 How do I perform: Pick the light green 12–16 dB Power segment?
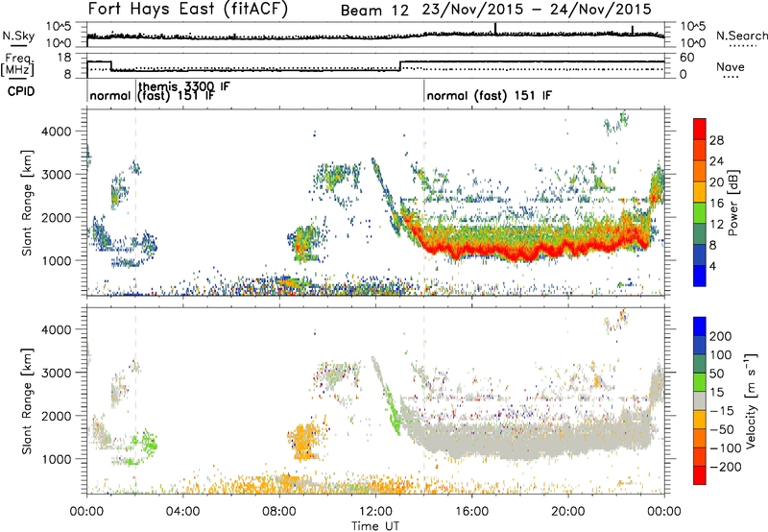click(x=700, y=213)
